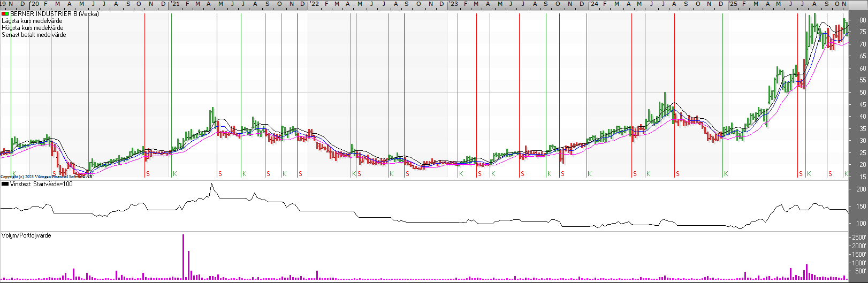Viewport: 868px width, 283px height.
Task: Select the BERNER INDUSTRIER B (Vecka) title
Action: [x=55, y=14]
